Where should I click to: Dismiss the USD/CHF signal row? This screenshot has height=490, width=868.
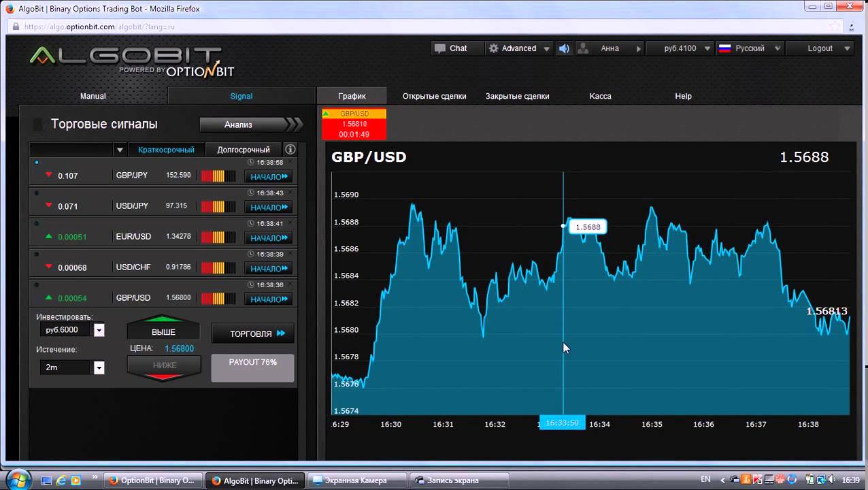pyautogui.click(x=290, y=254)
